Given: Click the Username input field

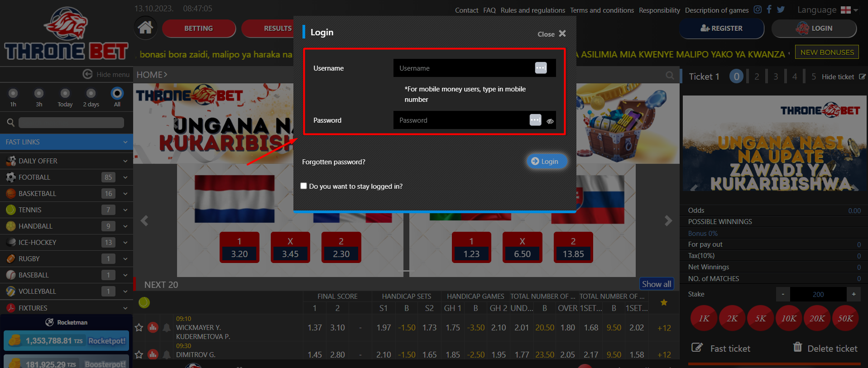Looking at the screenshot, I should tap(475, 68).
